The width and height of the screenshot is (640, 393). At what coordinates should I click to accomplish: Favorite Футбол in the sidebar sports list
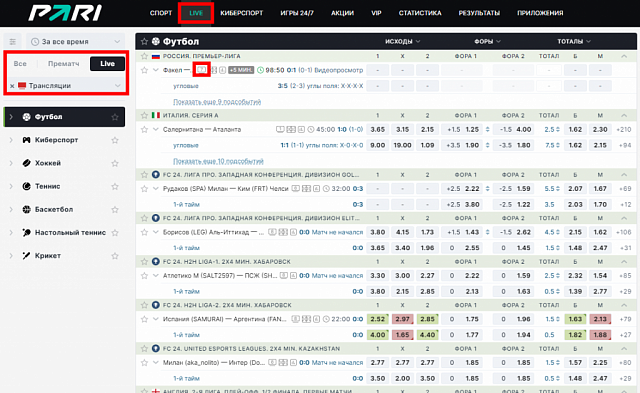pos(115,117)
